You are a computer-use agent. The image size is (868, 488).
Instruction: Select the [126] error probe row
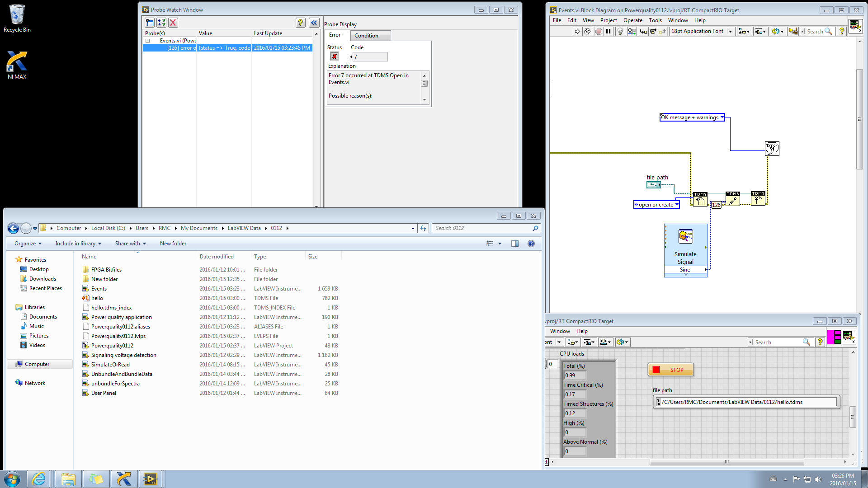[x=228, y=48]
